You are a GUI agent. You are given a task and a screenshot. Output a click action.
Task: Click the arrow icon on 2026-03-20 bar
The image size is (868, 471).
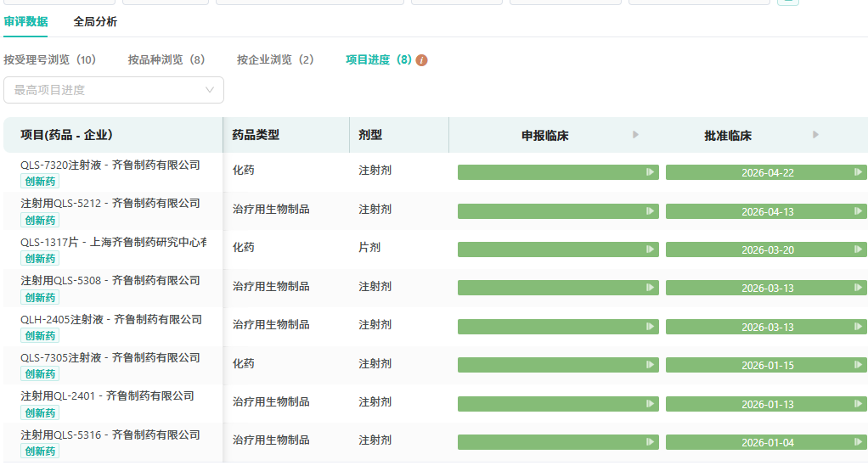858,250
